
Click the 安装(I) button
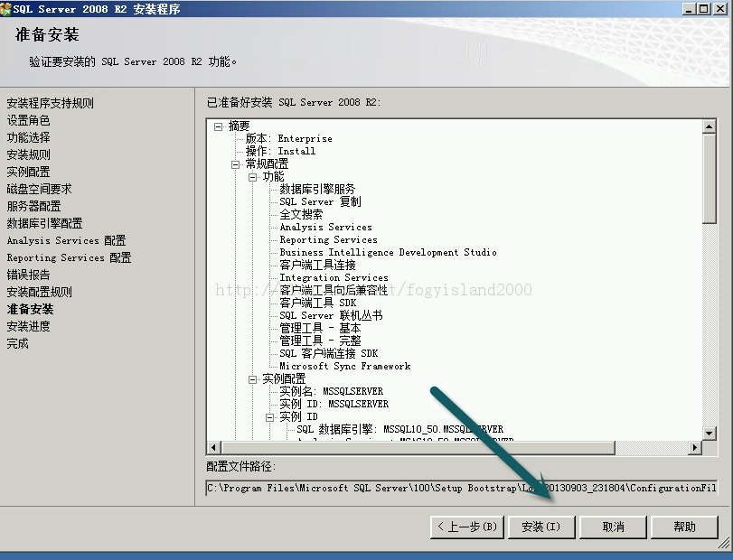click(540, 527)
